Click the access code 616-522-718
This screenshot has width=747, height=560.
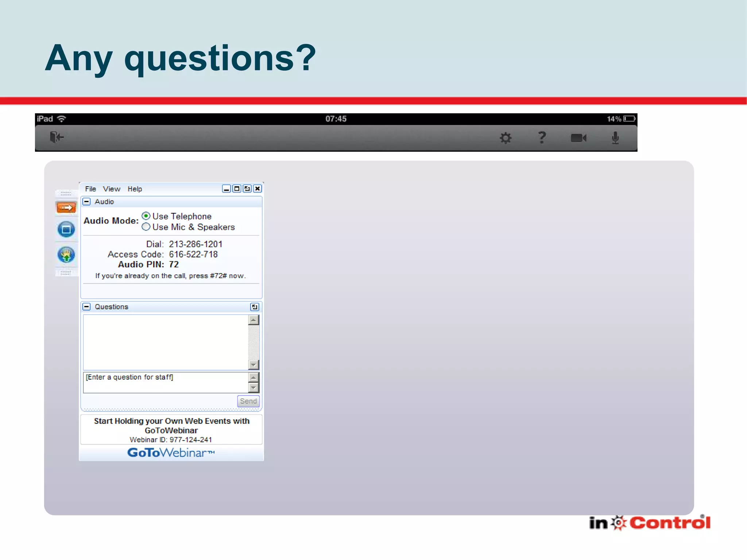pos(193,254)
